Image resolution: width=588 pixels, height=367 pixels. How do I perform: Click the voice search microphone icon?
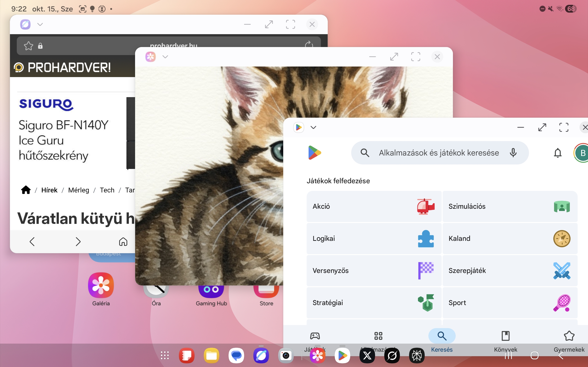[x=513, y=153]
